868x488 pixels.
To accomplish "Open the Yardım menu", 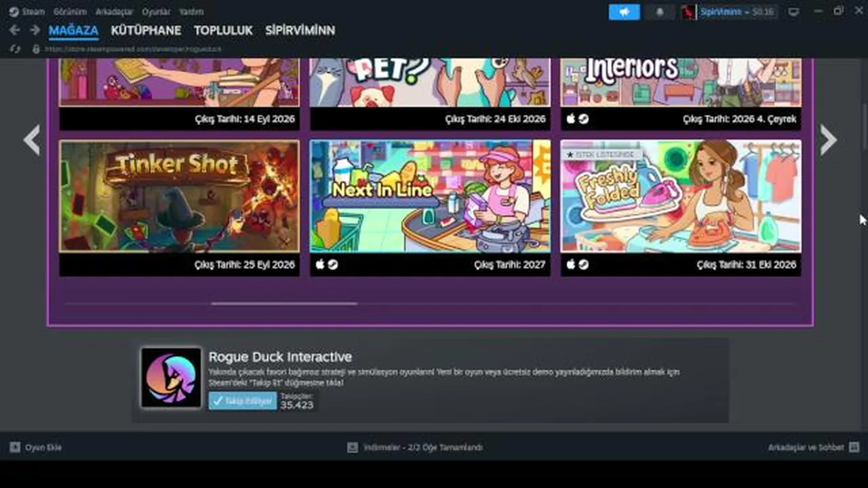I will click(x=191, y=12).
